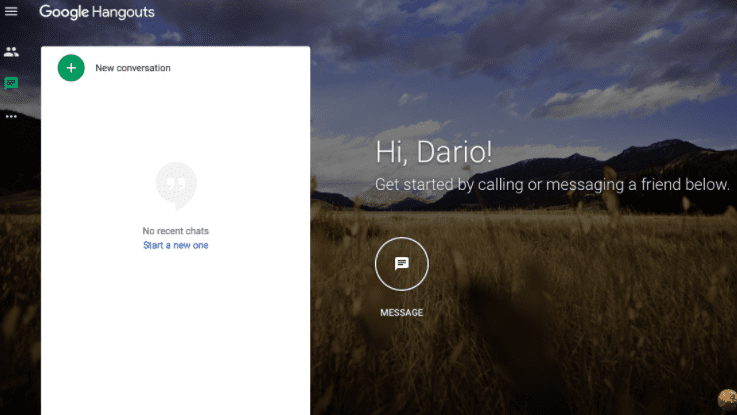Select the green Conversations chat icon

pyautogui.click(x=11, y=83)
